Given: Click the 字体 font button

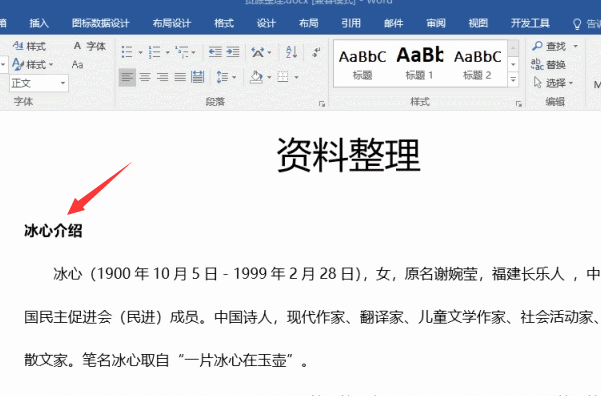Looking at the screenshot, I should click(x=90, y=46).
